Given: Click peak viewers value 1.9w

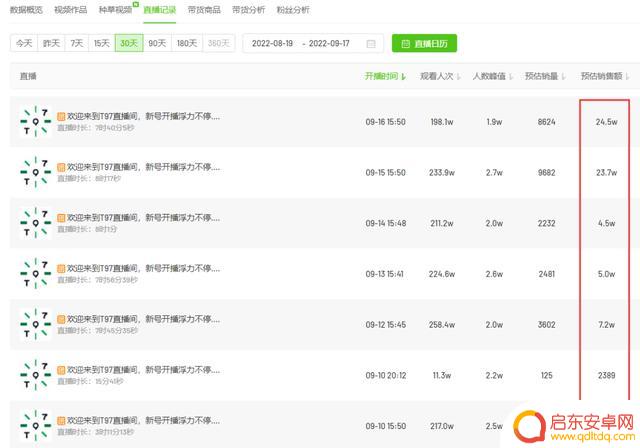Looking at the screenshot, I should pyautogui.click(x=494, y=122).
